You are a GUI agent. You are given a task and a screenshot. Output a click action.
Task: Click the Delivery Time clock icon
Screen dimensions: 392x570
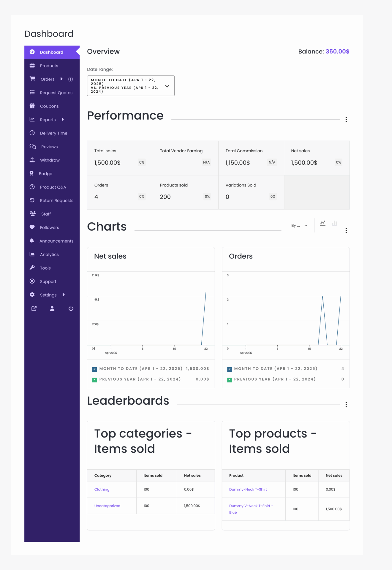pyautogui.click(x=32, y=133)
